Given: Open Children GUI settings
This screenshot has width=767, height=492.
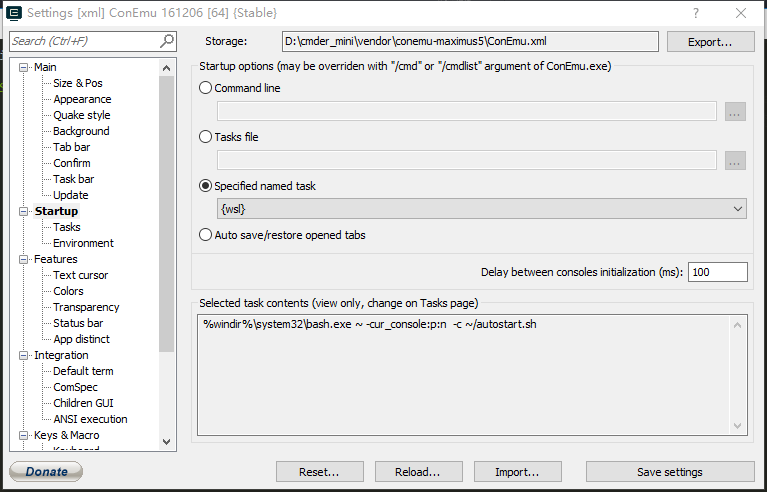Looking at the screenshot, I should click(83, 403).
